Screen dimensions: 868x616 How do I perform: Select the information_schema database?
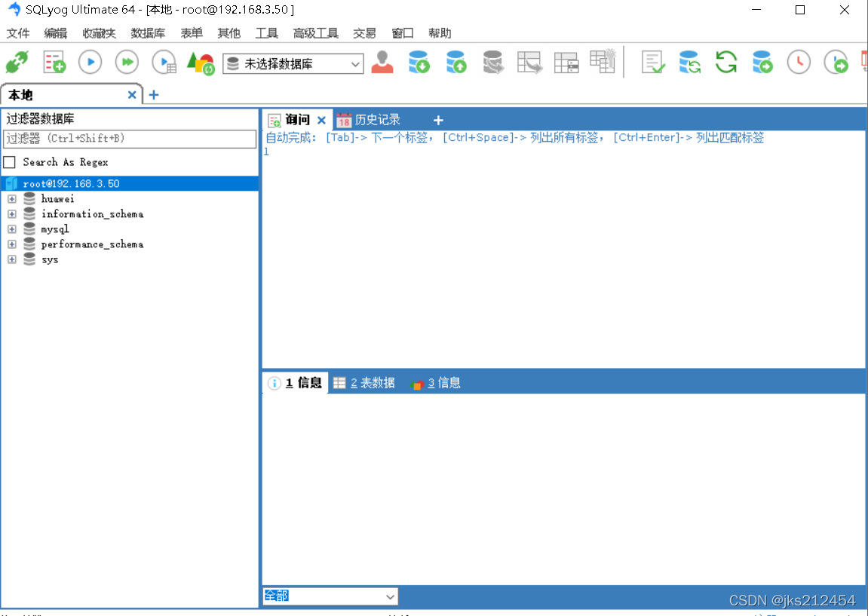pos(93,214)
